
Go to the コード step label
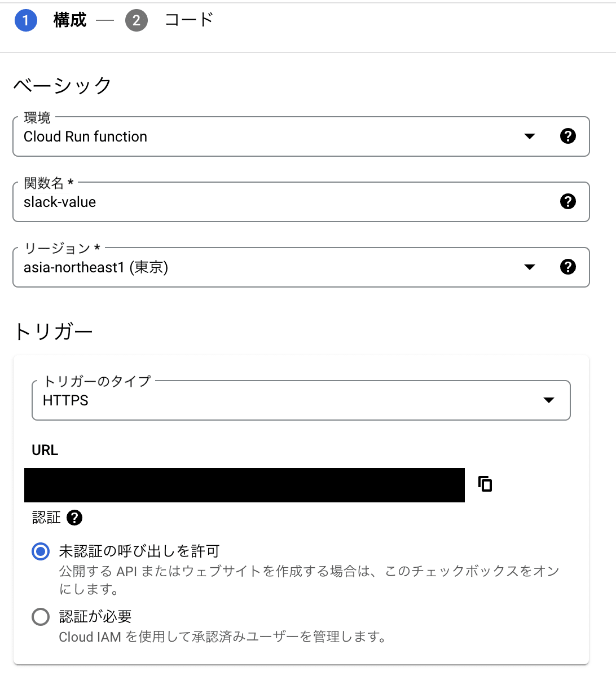(188, 20)
